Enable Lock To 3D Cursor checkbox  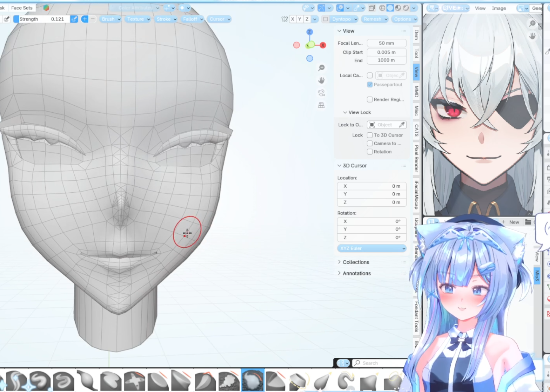370,135
